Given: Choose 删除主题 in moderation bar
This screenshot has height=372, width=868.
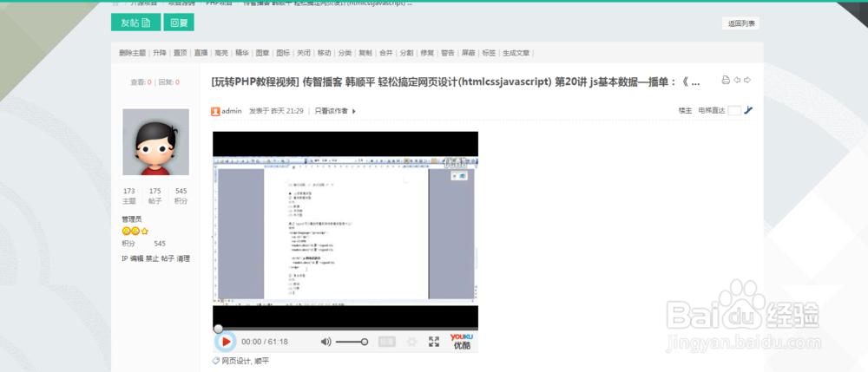Looking at the screenshot, I should click(x=132, y=53).
